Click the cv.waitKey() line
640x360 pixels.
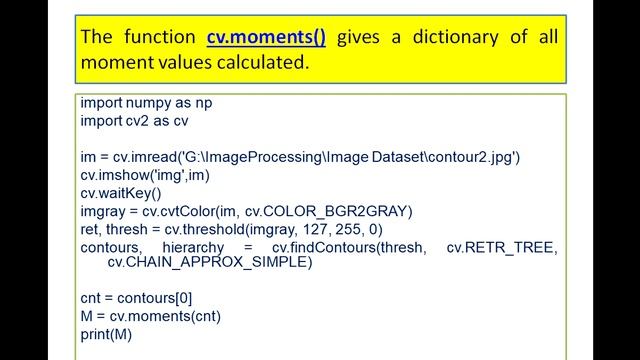pos(121,193)
